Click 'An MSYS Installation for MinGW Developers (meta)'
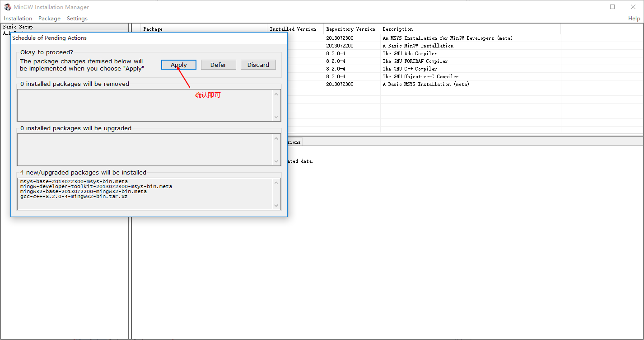This screenshot has width=644, height=340. (x=448, y=38)
